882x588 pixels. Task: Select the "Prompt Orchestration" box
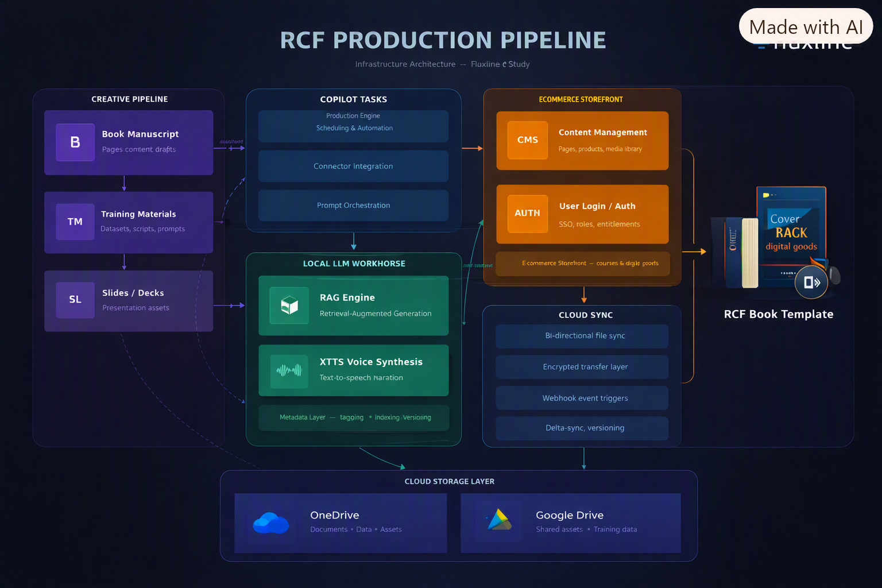coord(353,206)
